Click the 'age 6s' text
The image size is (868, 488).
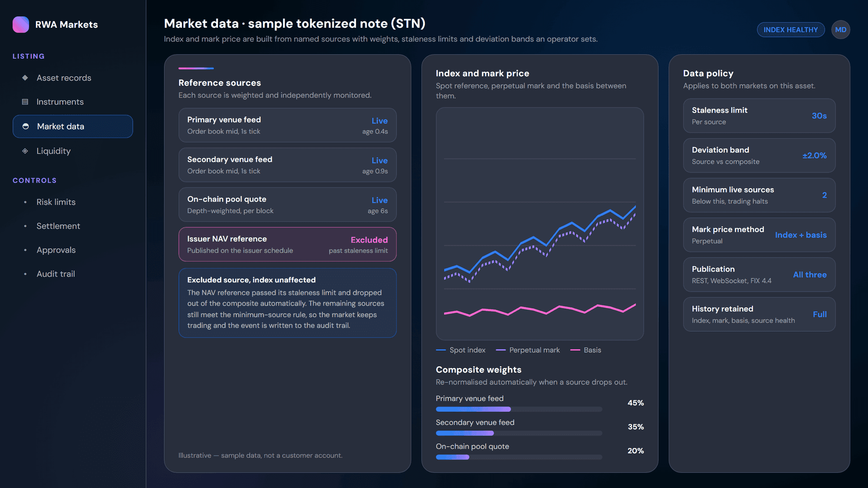pyautogui.click(x=378, y=211)
